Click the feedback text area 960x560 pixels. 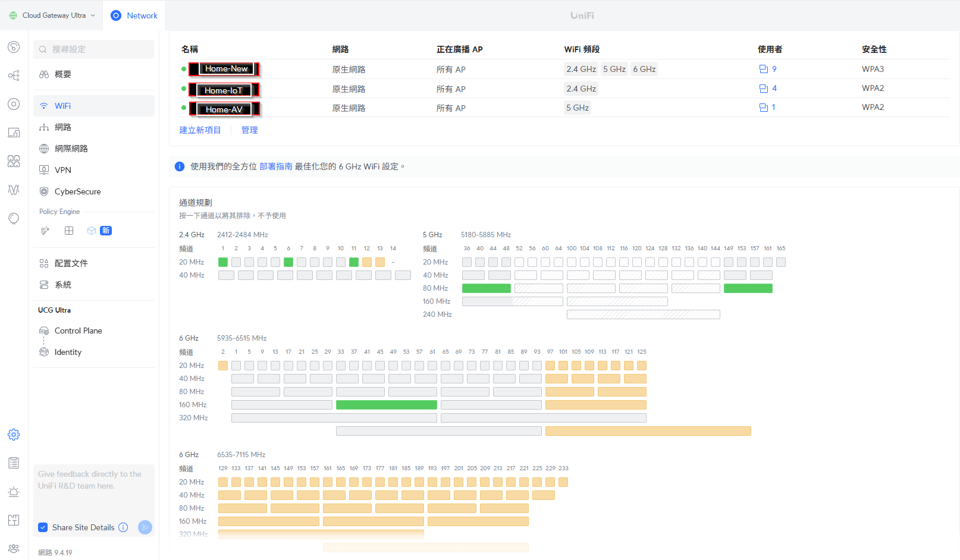(x=94, y=491)
